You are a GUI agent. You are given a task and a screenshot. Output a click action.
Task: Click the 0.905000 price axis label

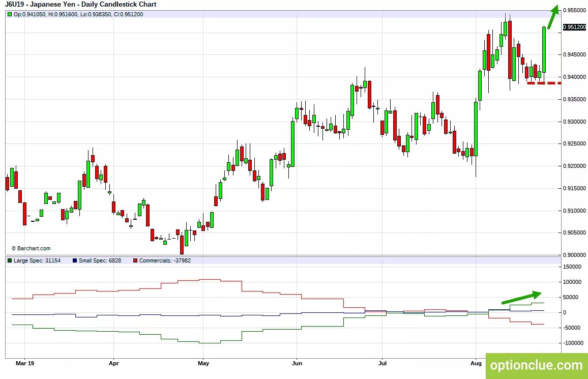574,233
